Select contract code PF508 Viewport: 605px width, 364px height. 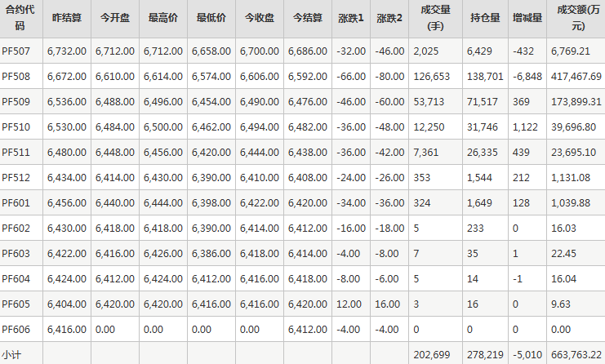point(16,77)
